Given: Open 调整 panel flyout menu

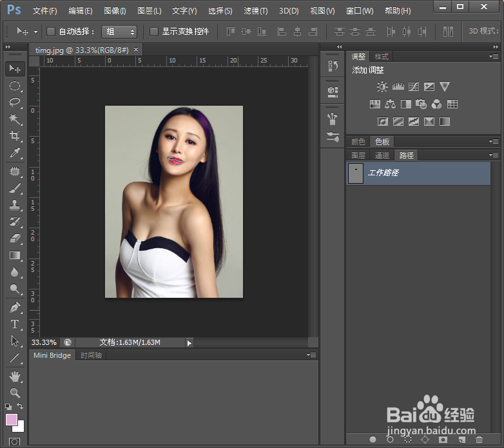Looking at the screenshot, I should pyautogui.click(x=494, y=56).
